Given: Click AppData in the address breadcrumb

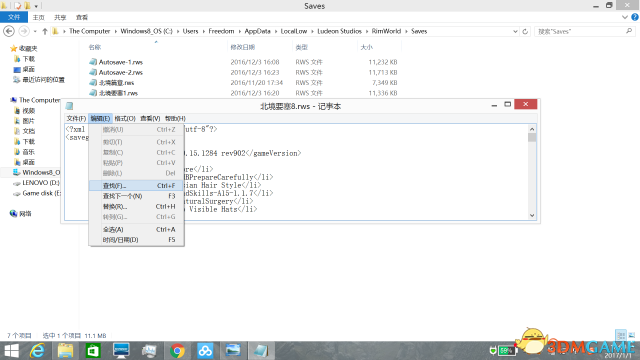Looking at the screenshot, I should click(x=258, y=31).
